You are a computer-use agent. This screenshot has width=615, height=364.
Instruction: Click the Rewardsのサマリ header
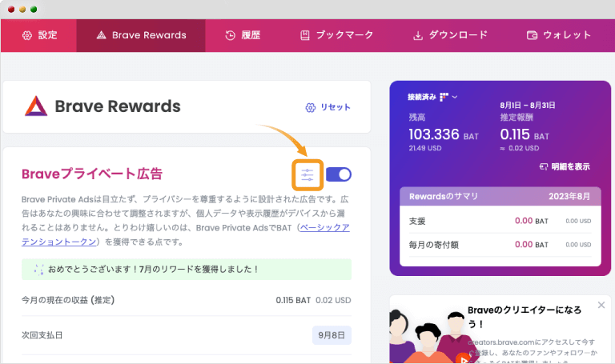pos(444,197)
